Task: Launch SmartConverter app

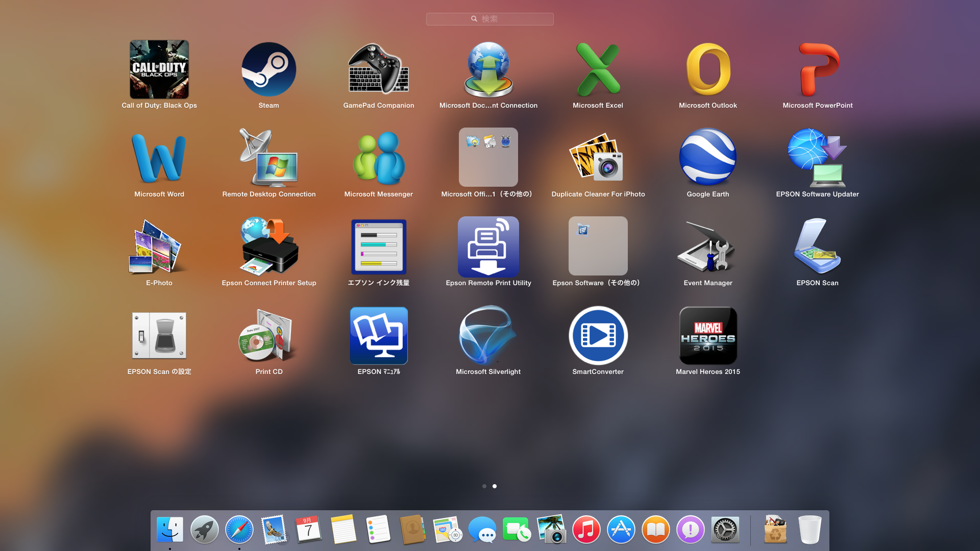Action: pyautogui.click(x=598, y=335)
